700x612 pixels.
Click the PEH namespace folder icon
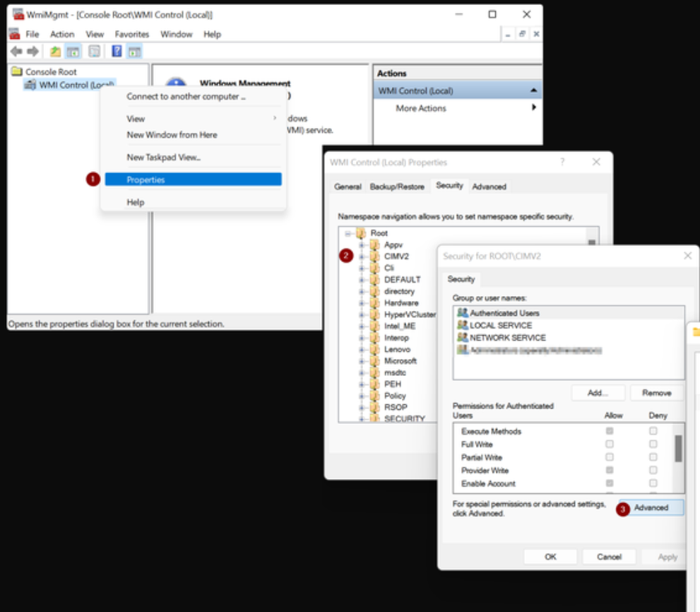click(375, 384)
